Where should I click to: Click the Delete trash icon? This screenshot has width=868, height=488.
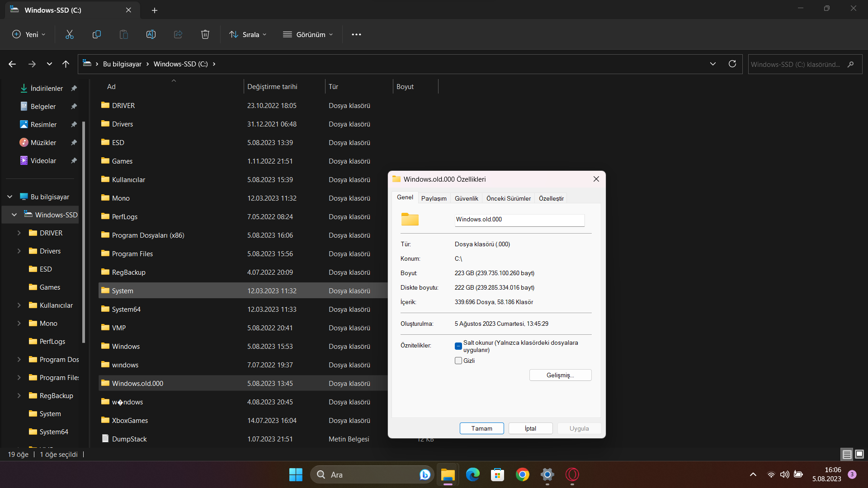205,34
